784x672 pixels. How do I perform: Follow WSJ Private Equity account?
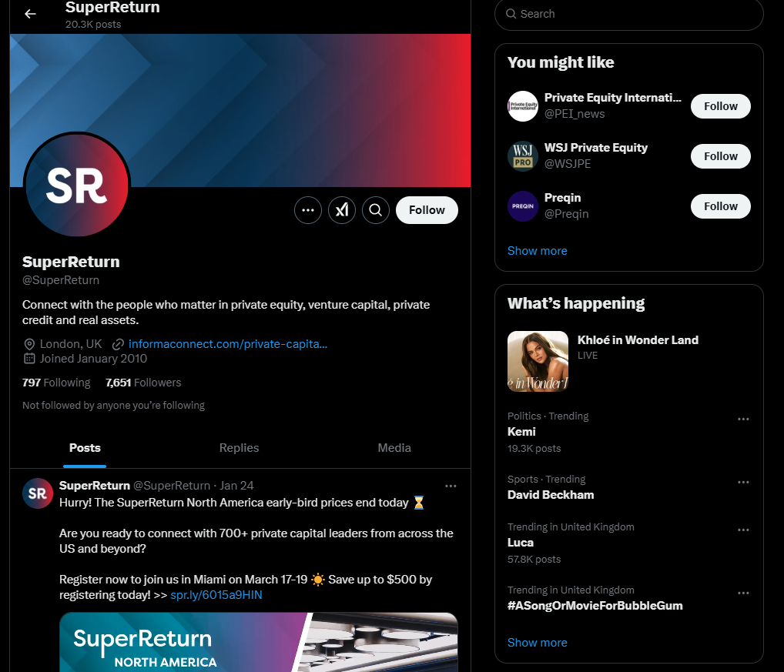721,156
